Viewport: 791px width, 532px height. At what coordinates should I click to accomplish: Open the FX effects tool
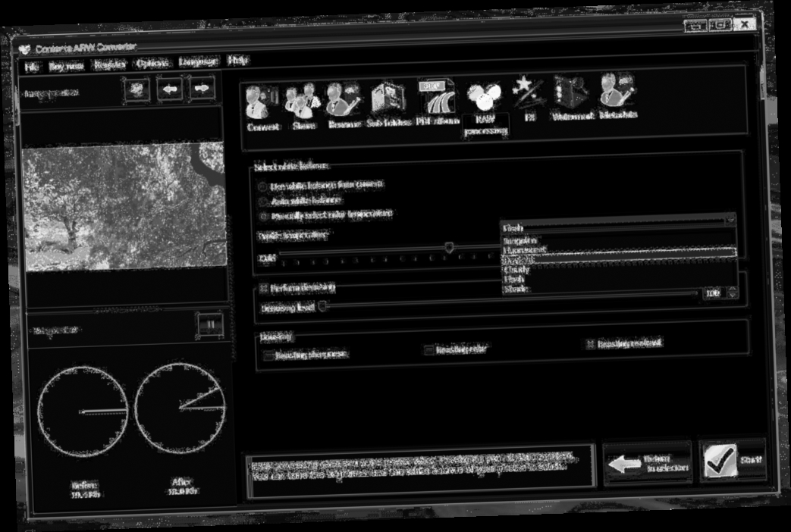[528, 99]
